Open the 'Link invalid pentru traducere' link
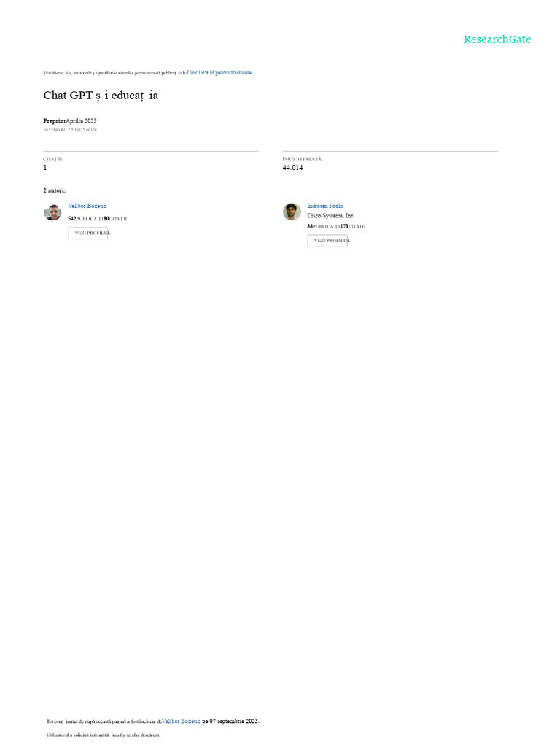 (219, 72)
